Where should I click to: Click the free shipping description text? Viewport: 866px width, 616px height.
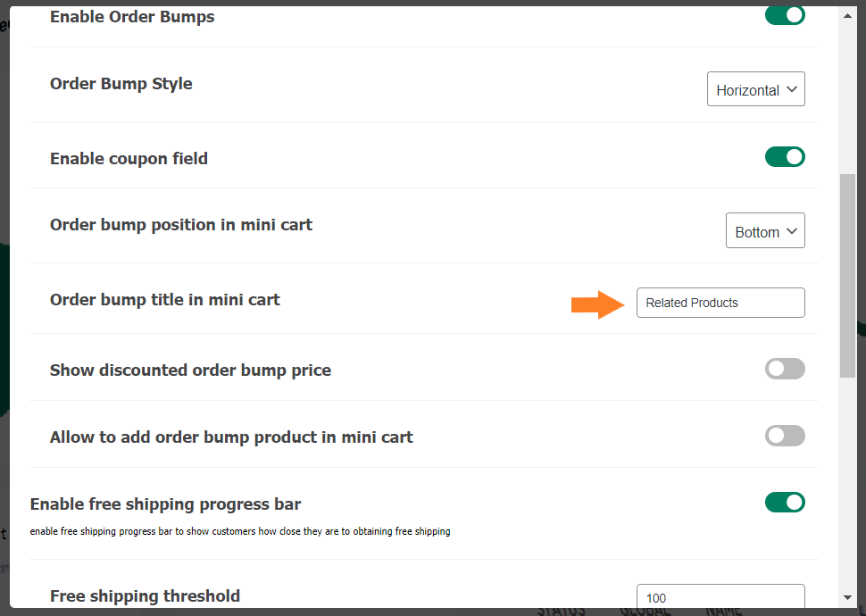pyautogui.click(x=239, y=531)
